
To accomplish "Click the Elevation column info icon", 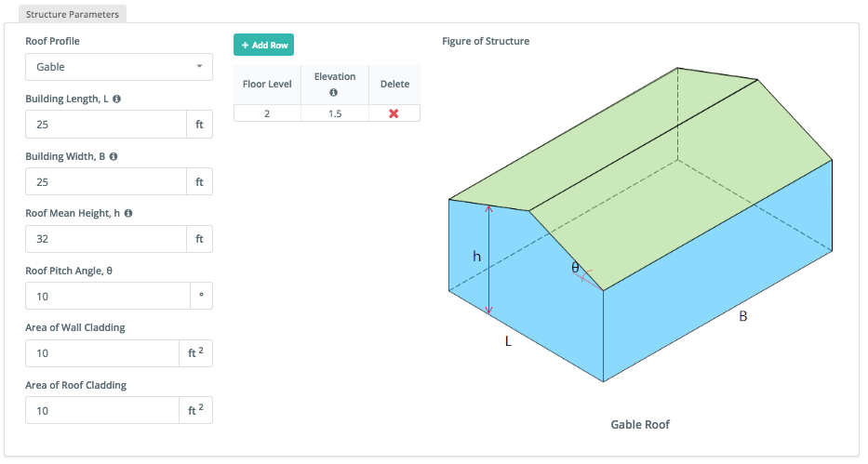I will pos(334,92).
